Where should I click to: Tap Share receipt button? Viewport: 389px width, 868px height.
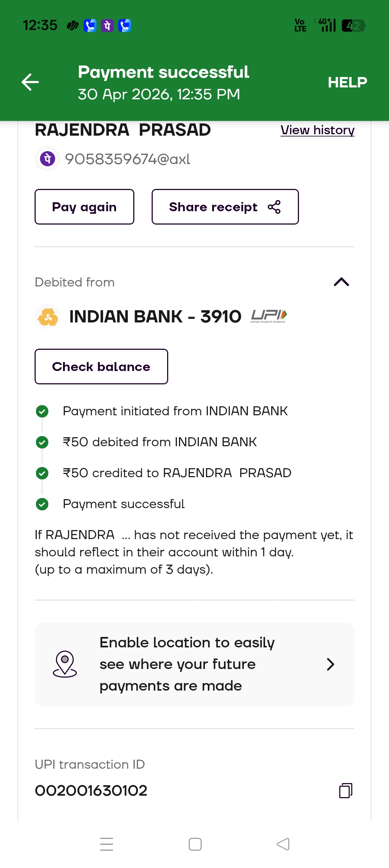point(225,207)
